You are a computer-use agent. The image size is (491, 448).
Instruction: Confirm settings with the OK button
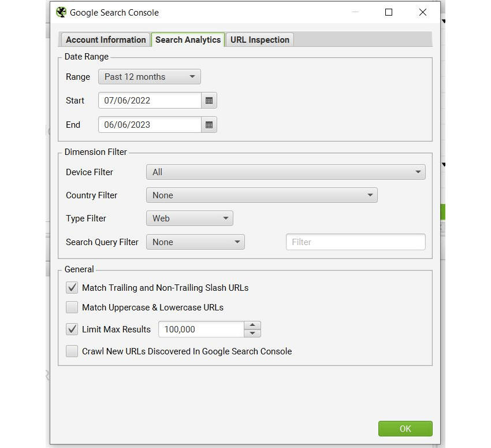pos(405,428)
